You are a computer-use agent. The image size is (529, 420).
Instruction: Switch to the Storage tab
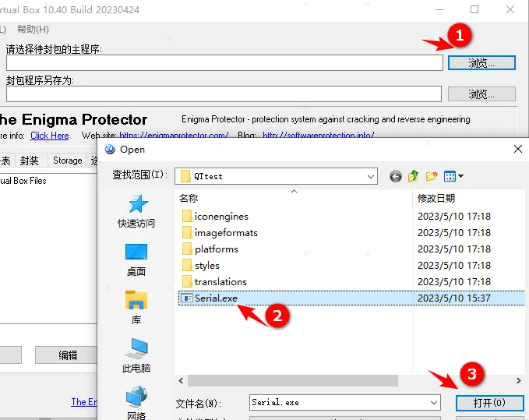tap(67, 161)
